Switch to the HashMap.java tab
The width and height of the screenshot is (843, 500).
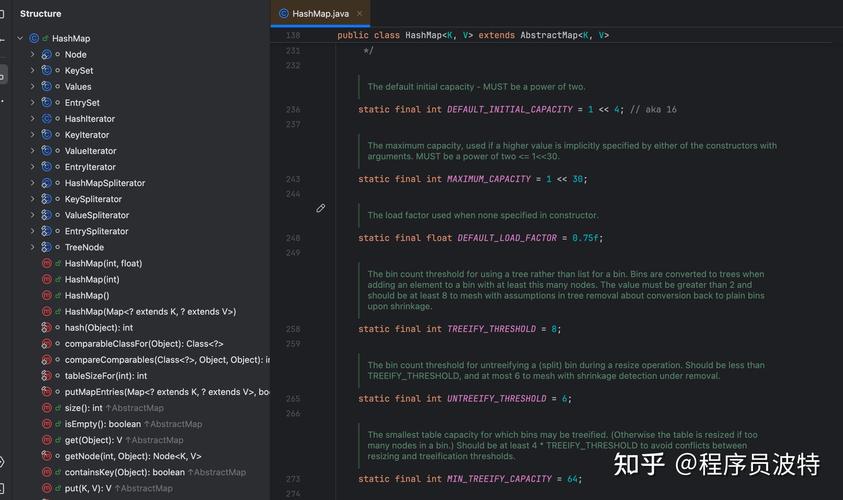320,13
